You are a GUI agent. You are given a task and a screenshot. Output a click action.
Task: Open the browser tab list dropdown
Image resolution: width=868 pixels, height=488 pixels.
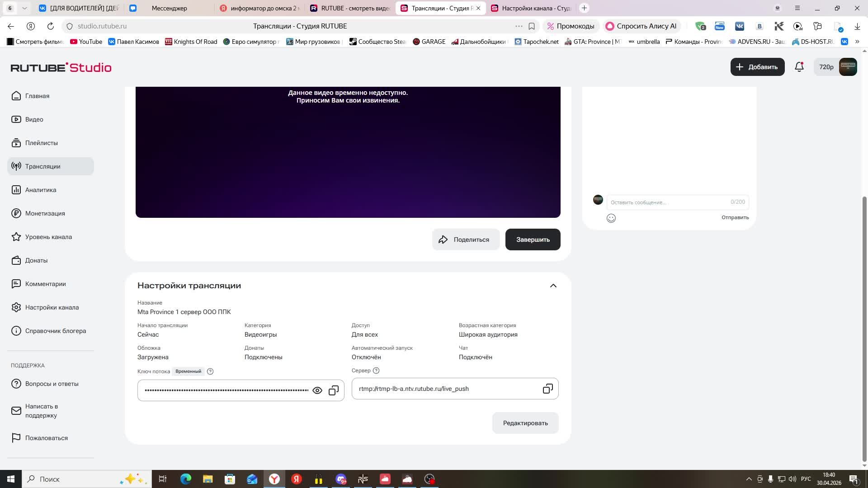pos(25,8)
